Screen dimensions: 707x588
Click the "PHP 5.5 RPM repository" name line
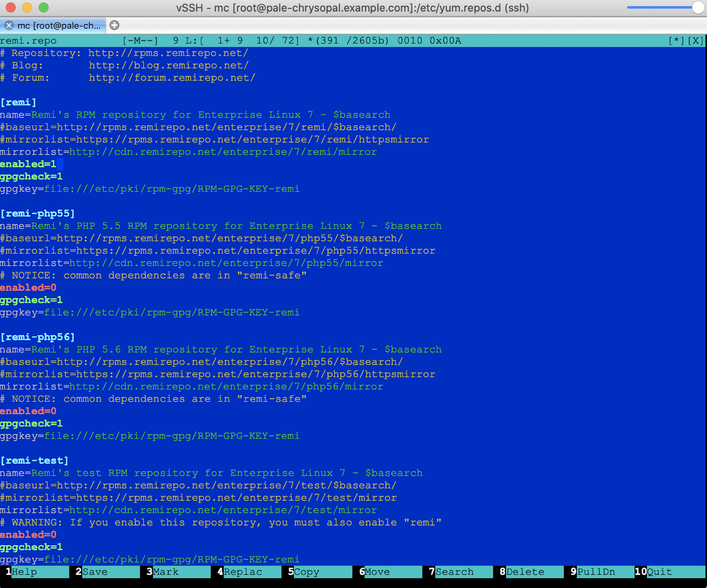(x=221, y=226)
